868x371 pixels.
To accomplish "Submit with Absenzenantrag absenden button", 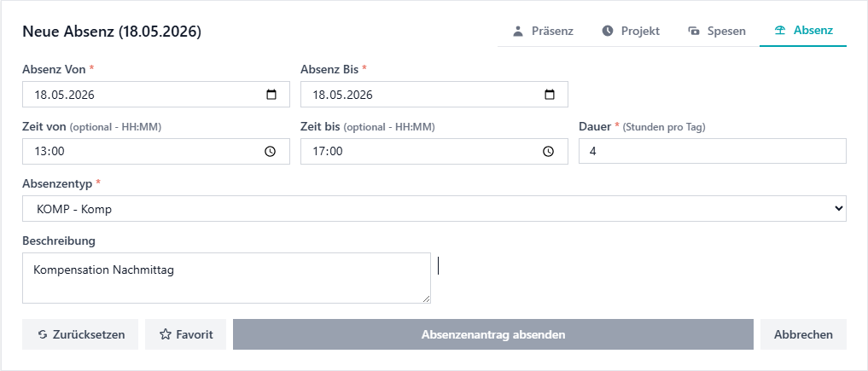I will [493, 334].
